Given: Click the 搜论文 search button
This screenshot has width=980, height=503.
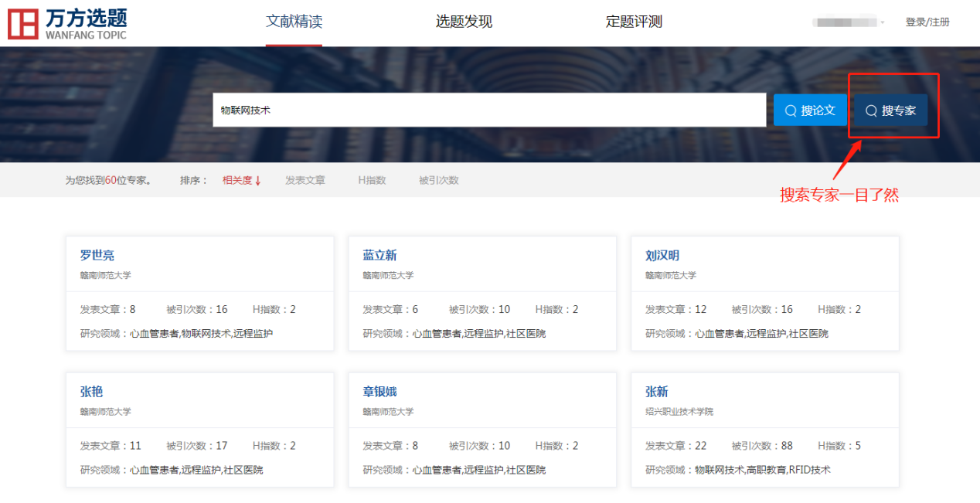Looking at the screenshot, I should (x=810, y=110).
